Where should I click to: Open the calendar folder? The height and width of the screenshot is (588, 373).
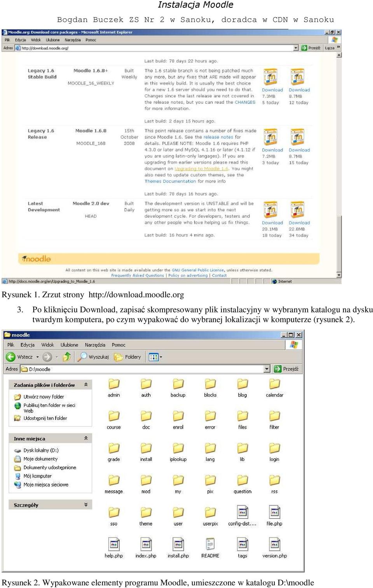pyautogui.click(x=275, y=387)
